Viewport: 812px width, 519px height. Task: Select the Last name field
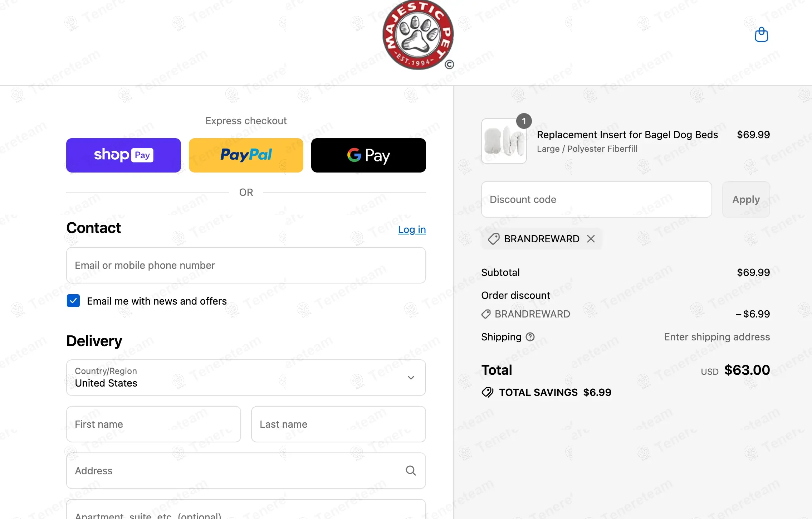[x=338, y=424]
